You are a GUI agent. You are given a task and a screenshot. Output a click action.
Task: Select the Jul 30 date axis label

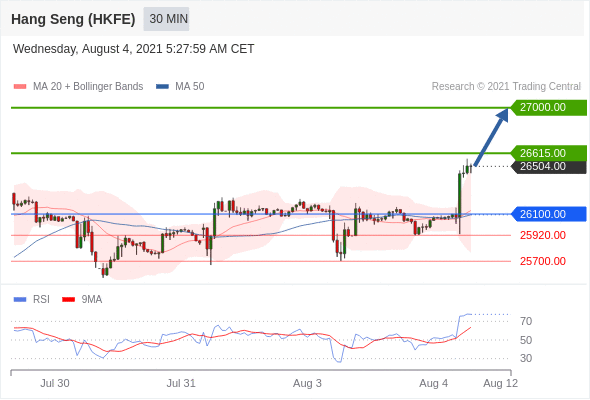[55, 383]
